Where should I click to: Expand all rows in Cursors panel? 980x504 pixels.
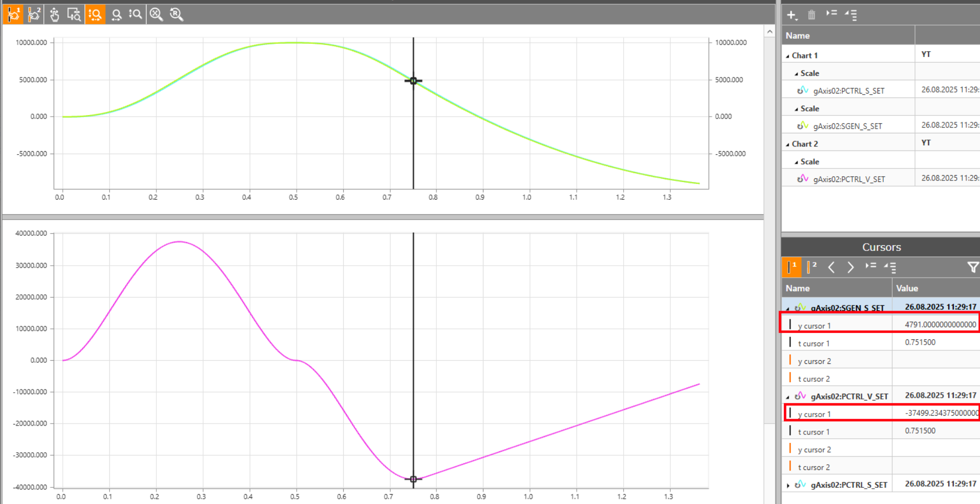871,266
